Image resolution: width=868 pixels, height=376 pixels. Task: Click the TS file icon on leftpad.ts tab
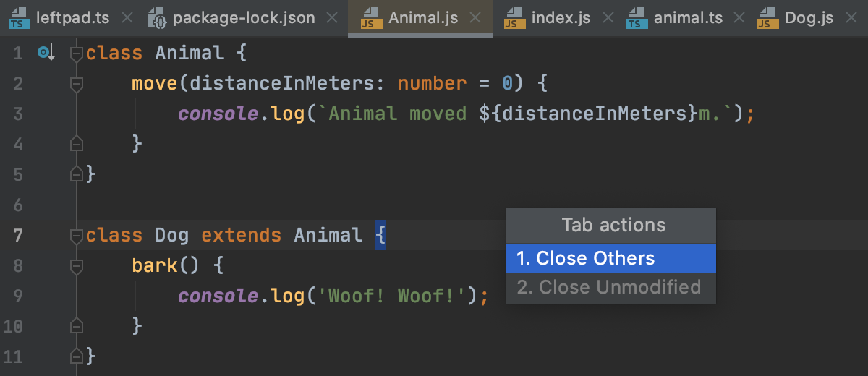point(20,18)
